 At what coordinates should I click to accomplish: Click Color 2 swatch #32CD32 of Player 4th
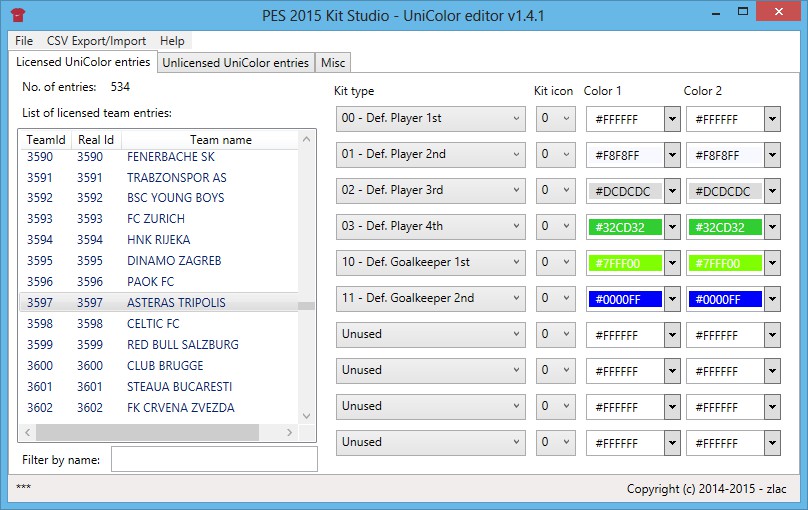[725, 228]
